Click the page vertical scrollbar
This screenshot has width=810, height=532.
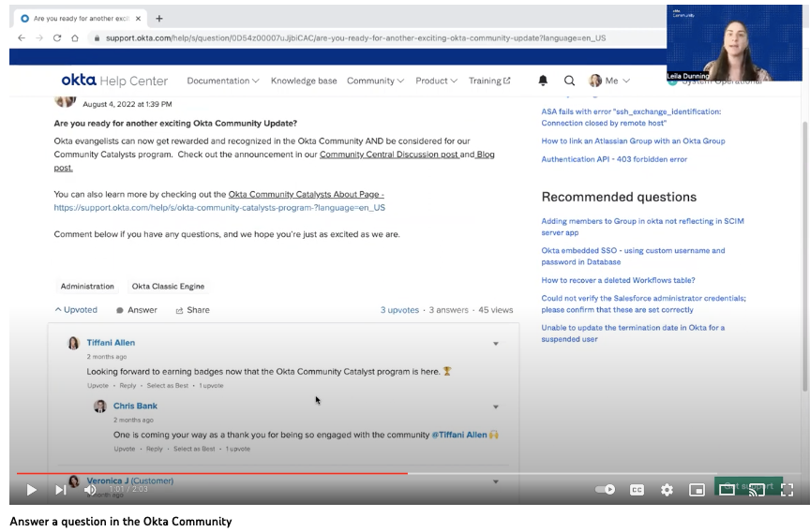(x=804, y=256)
